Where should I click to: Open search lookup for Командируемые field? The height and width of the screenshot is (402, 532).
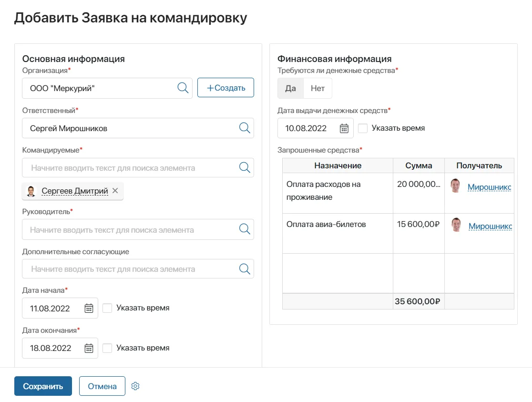coord(245,167)
